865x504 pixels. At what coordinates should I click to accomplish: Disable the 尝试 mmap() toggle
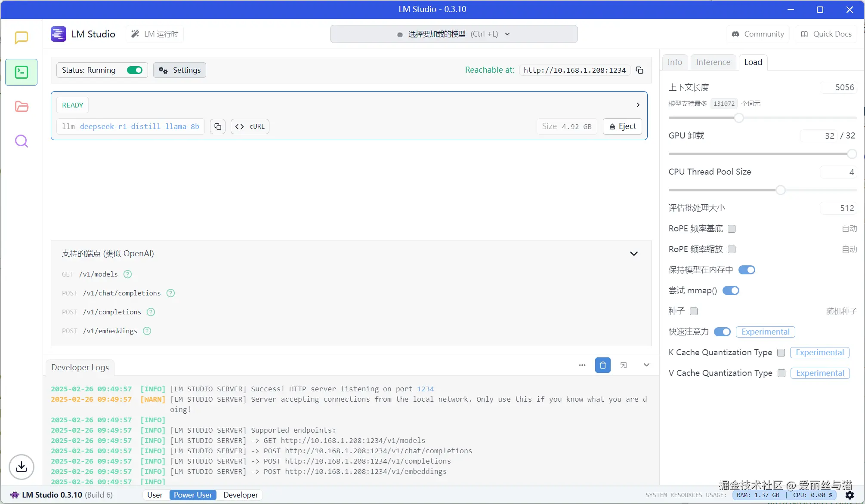click(x=730, y=291)
